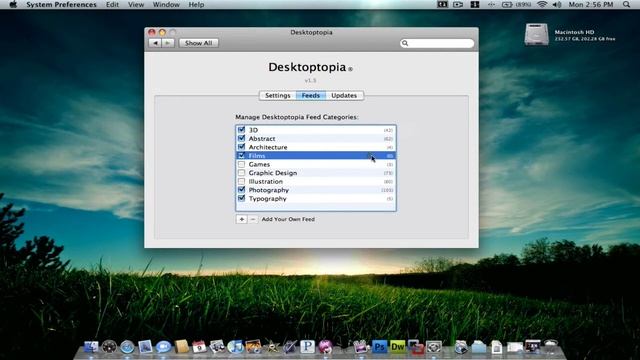640x360 pixels.
Task: Open Address Book in the Dock
Action: pyautogui.click(x=181, y=347)
